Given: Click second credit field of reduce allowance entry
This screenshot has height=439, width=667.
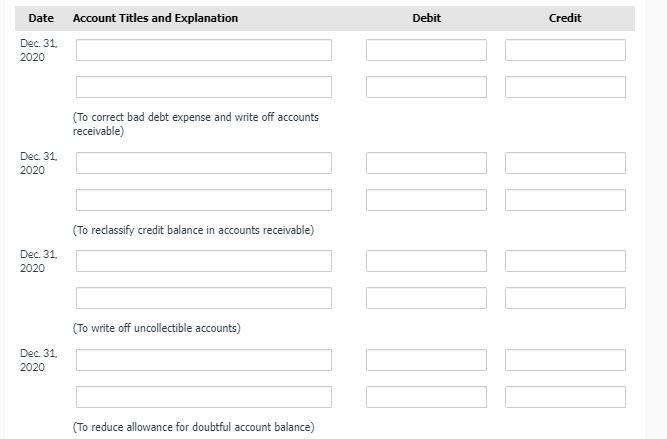Looking at the screenshot, I should tap(565, 397).
